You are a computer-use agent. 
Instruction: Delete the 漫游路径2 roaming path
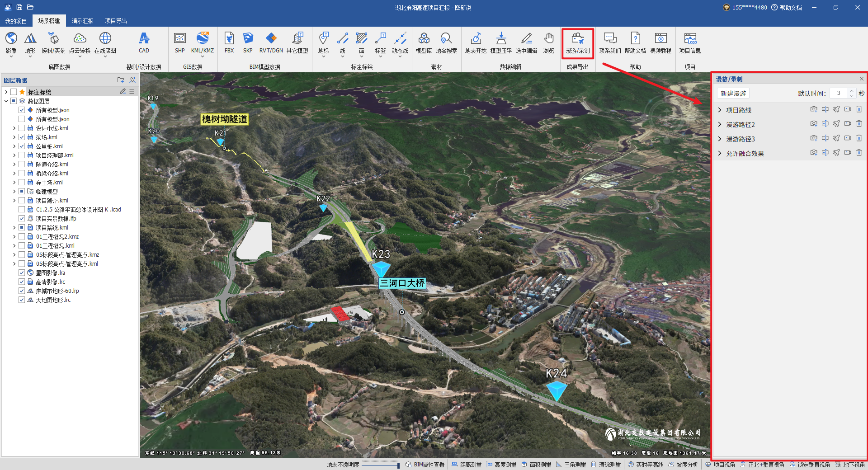coord(859,124)
